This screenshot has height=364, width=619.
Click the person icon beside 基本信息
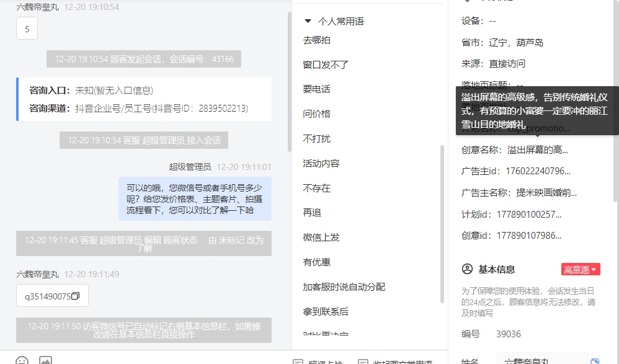[x=467, y=269]
